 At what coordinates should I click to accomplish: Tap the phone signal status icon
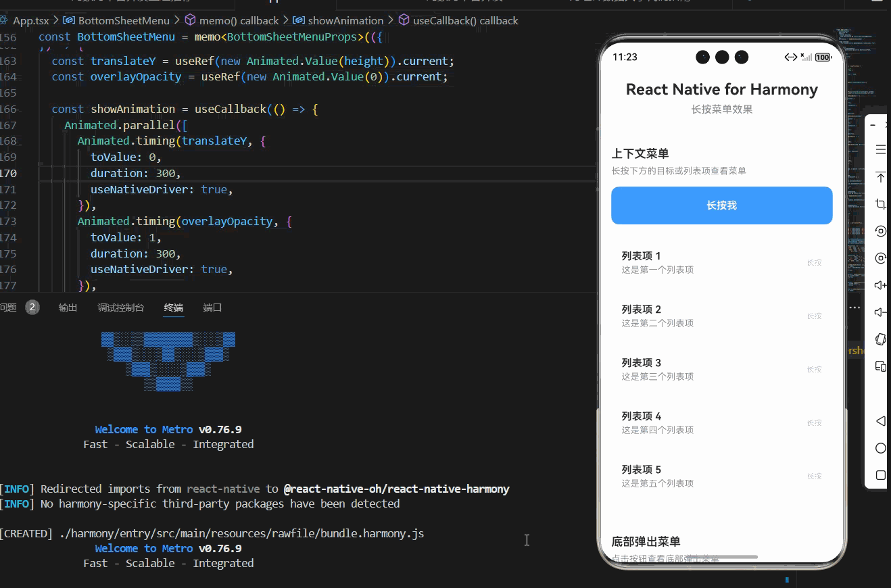click(806, 57)
